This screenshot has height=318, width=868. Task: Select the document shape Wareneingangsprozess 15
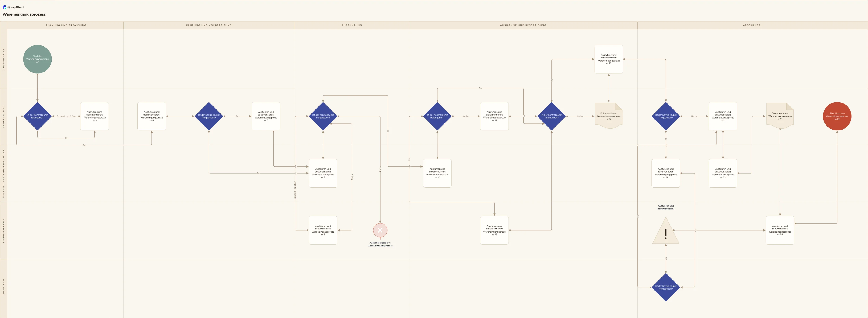[609, 116]
